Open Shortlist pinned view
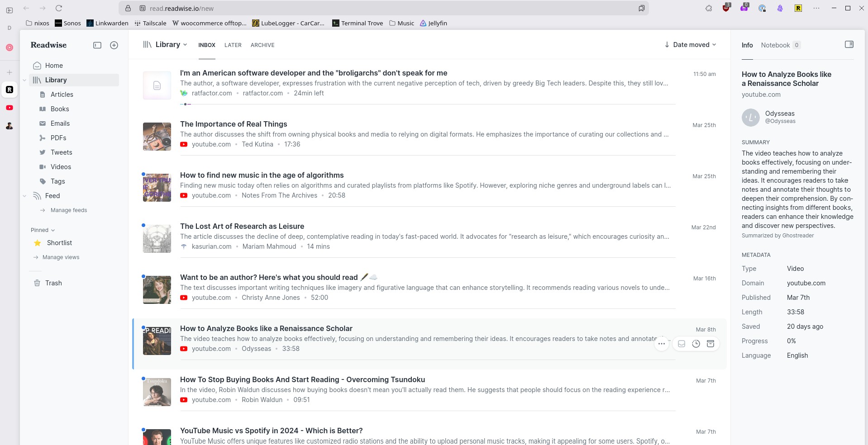Viewport: 868px width, 445px height. [x=59, y=243]
